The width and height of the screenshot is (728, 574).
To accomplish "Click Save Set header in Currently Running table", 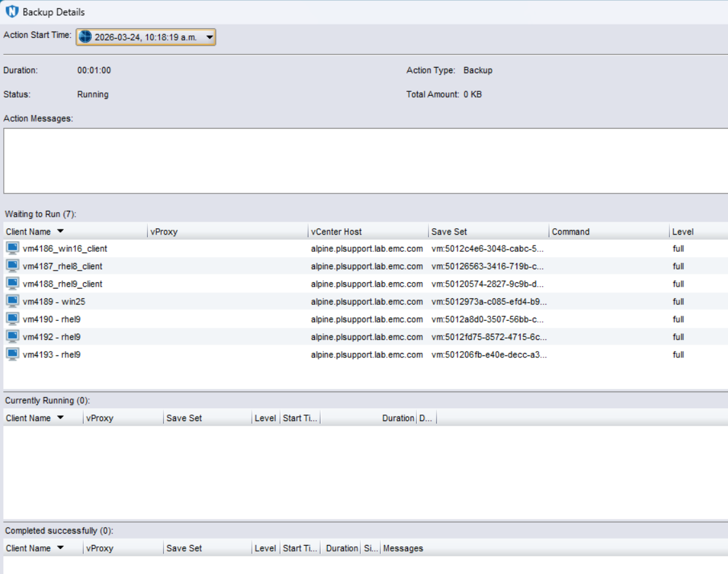I will click(x=184, y=418).
